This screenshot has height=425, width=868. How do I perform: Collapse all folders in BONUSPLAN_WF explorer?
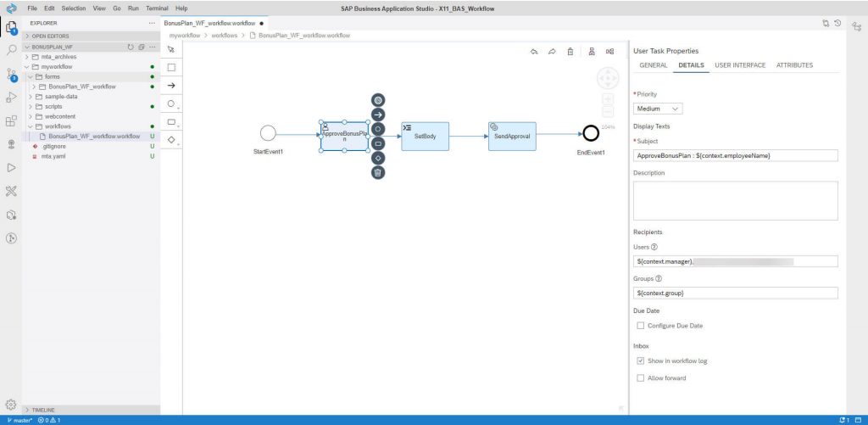pyautogui.click(x=142, y=48)
